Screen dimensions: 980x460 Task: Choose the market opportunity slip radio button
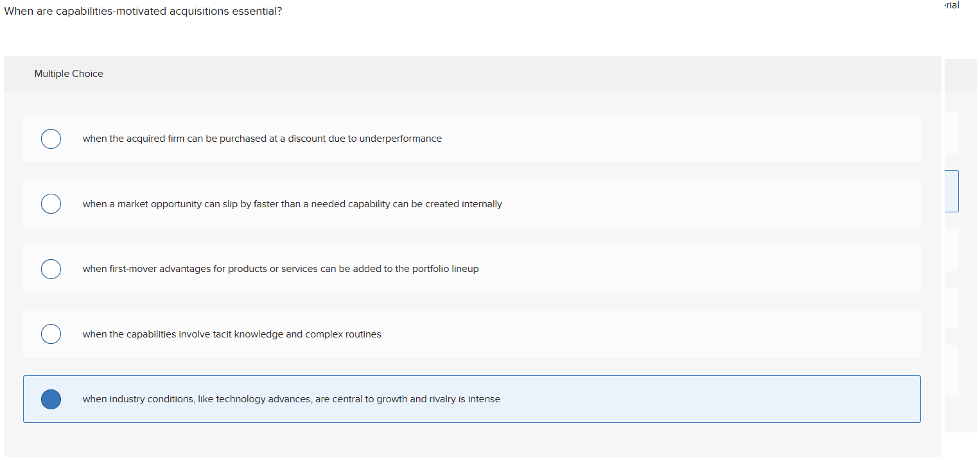point(51,204)
